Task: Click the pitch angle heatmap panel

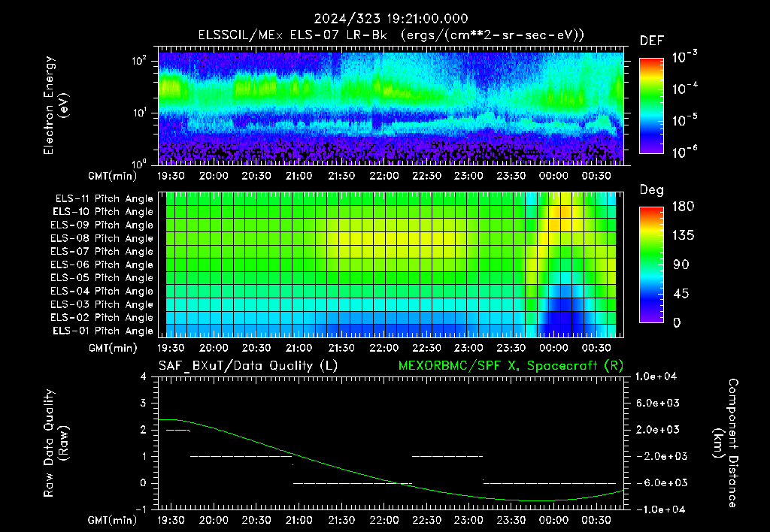Action: coord(391,264)
